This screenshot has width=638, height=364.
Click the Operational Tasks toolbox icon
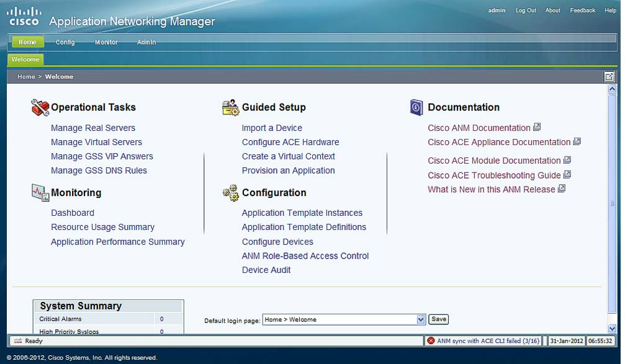click(40, 107)
